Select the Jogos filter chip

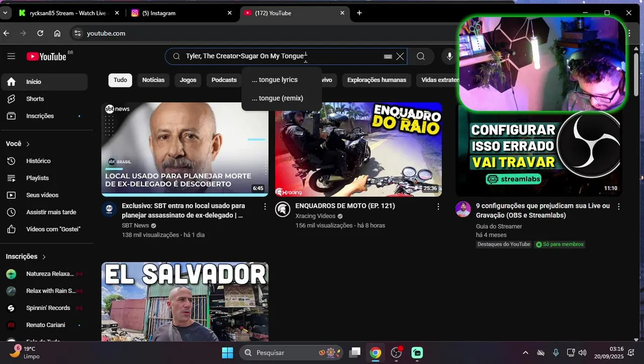[188, 80]
